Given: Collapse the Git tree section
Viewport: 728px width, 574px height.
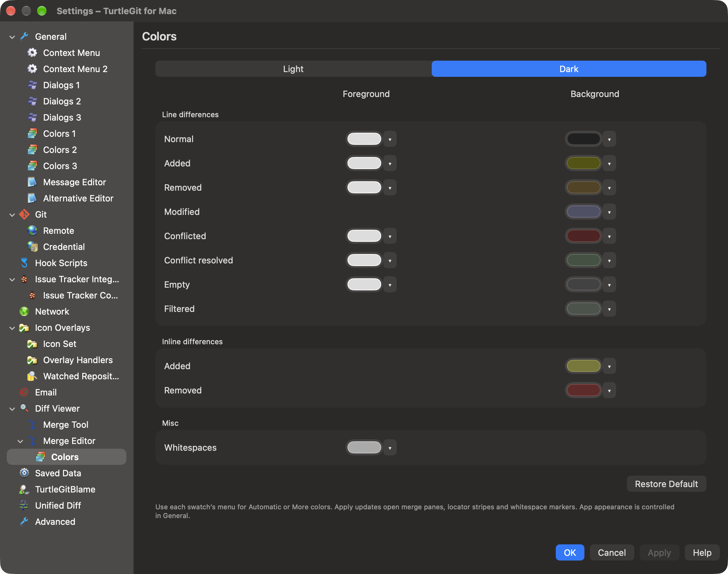Looking at the screenshot, I should (x=12, y=215).
